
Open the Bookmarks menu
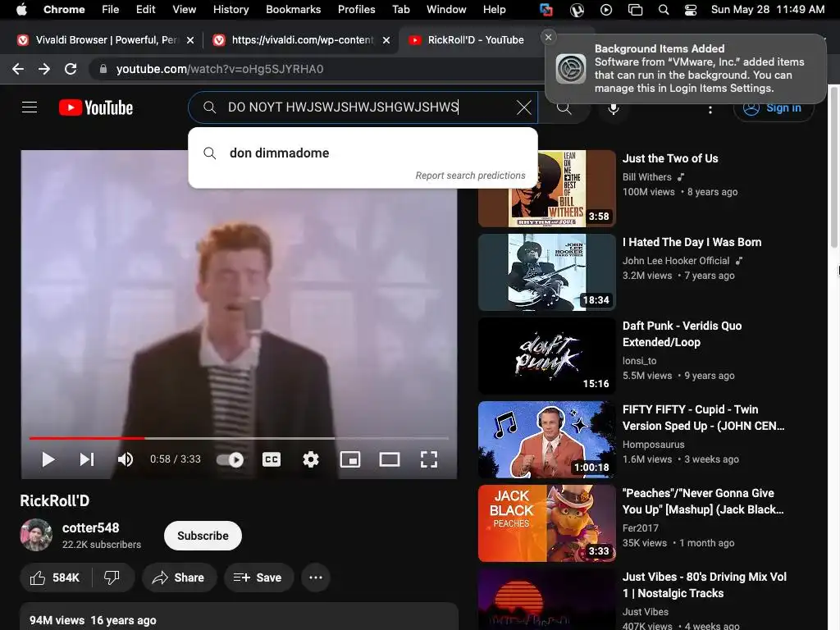pyautogui.click(x=293, y=10)
